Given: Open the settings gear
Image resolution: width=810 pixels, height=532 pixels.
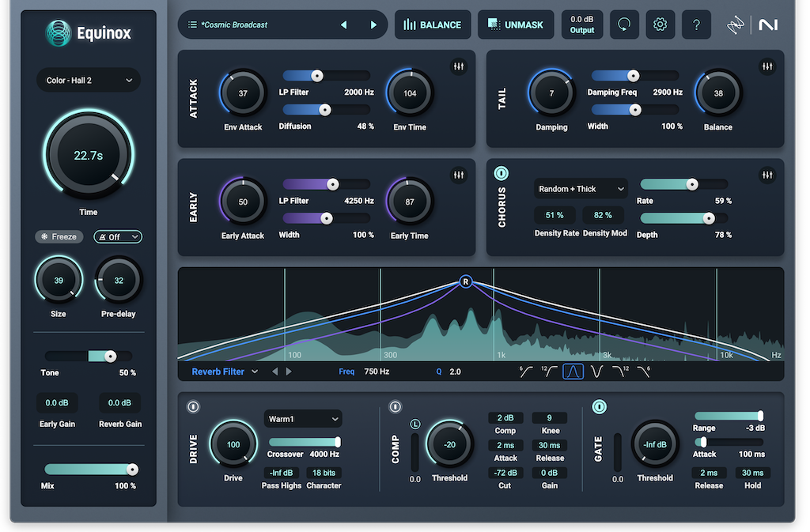Looking at the screenshot, I should click(x=660, y=25).
